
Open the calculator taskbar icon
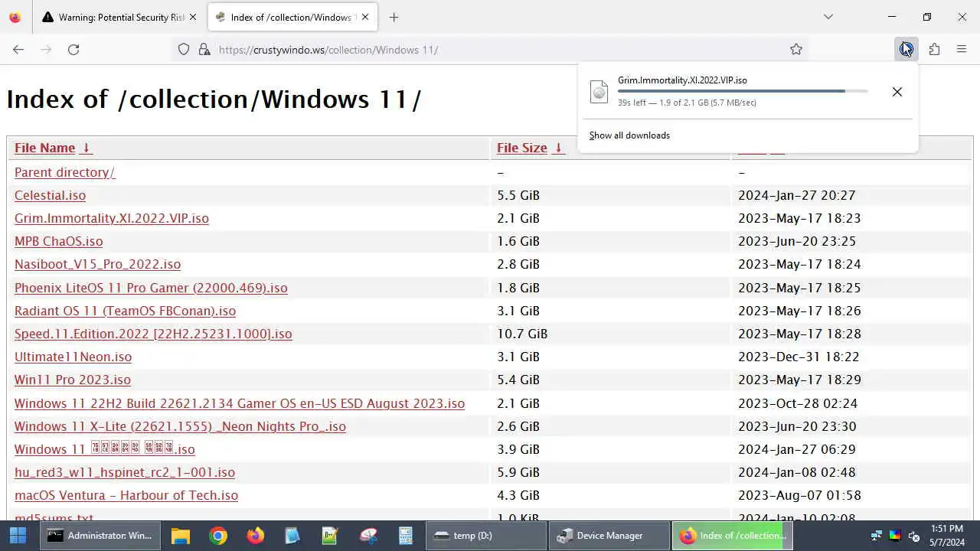click(406, 536)
